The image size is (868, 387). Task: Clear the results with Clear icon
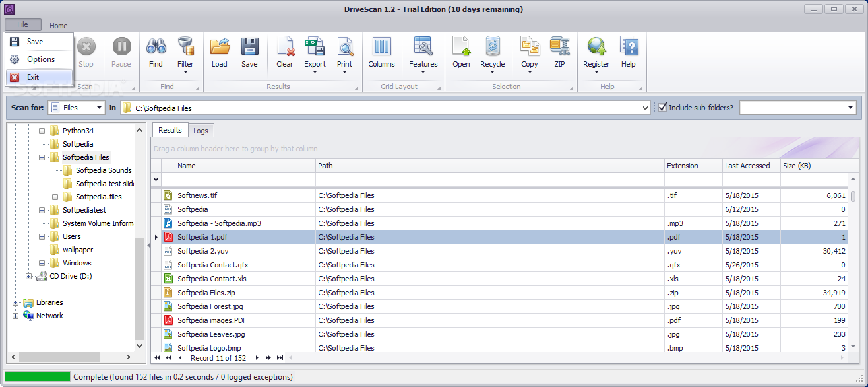[285, 46]
